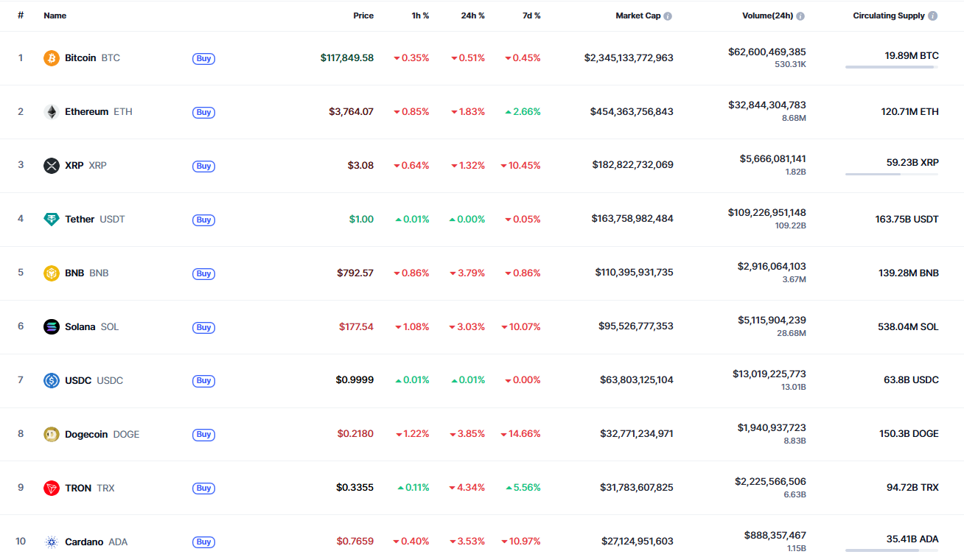Click the Volume(24h) info icon
The height and width of the screenshot is (560, 964).
[800, 16]
